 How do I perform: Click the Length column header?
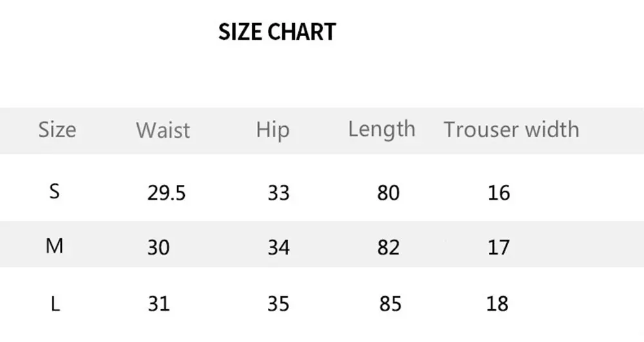point(381,129)
